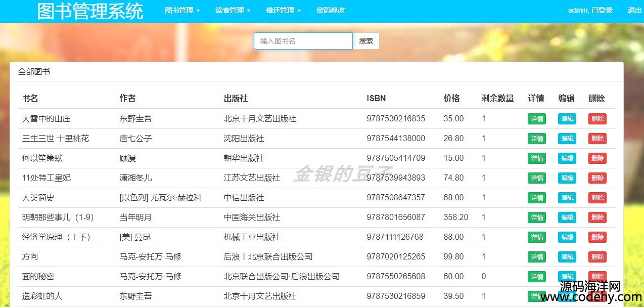Delete the book 人类简史
This screenshot has width=644, height=307.
(597, 198)
